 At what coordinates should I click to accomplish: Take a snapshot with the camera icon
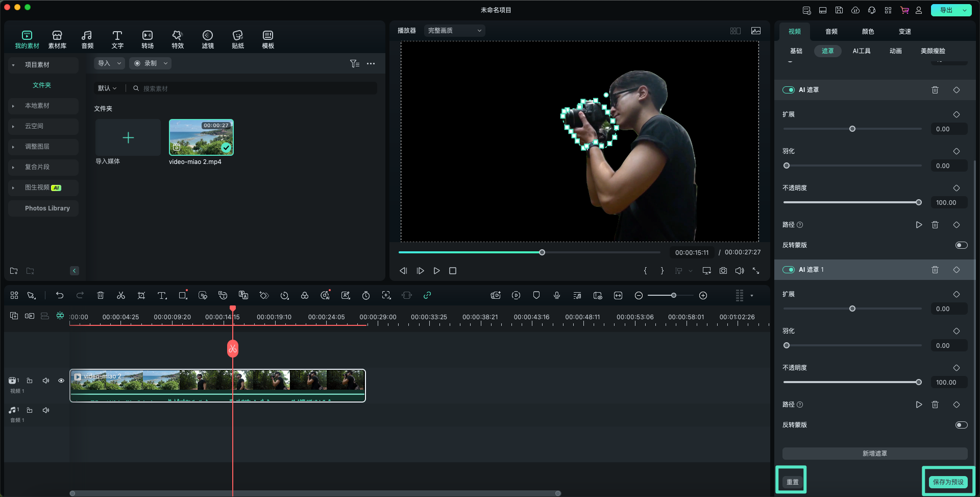(x=723, y=271)
